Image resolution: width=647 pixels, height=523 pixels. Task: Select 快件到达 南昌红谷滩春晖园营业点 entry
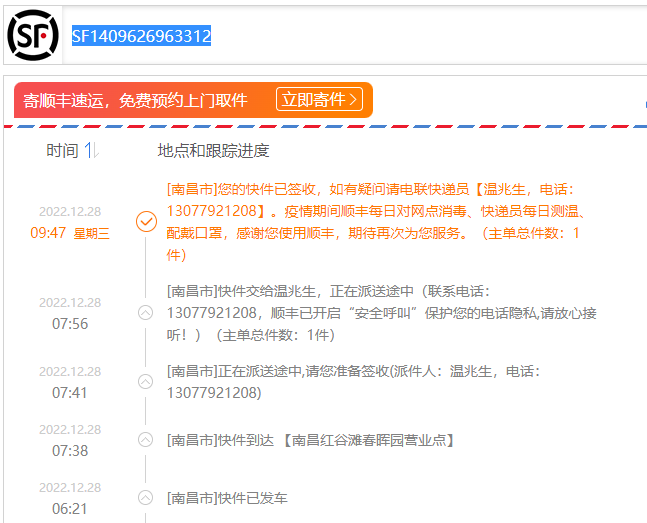(x=311, y=440)
